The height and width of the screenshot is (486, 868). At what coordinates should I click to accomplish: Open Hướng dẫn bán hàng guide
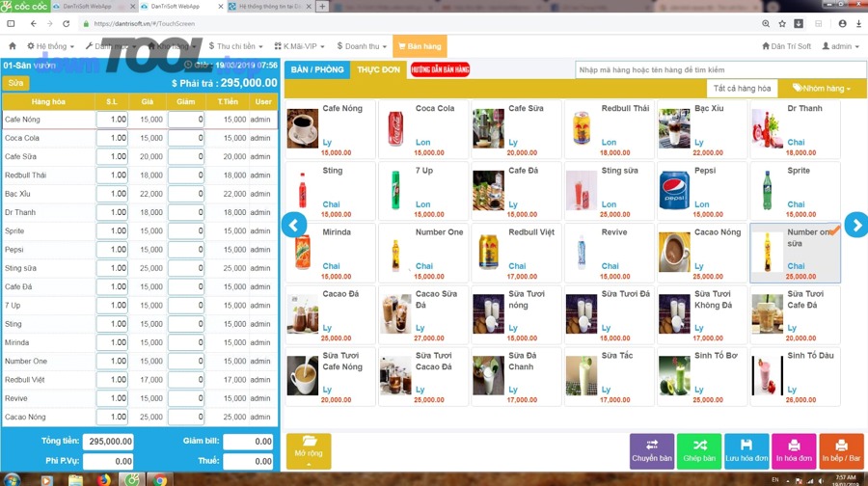[440, 69]
